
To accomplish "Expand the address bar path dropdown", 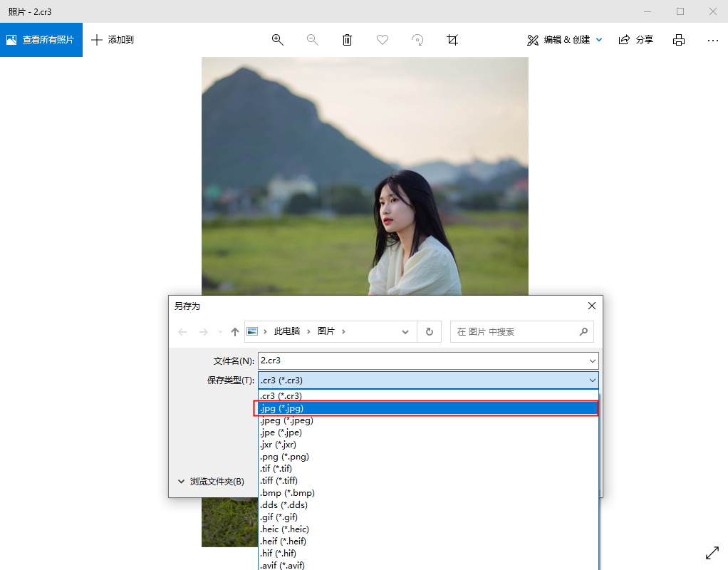I will [405, 331].
